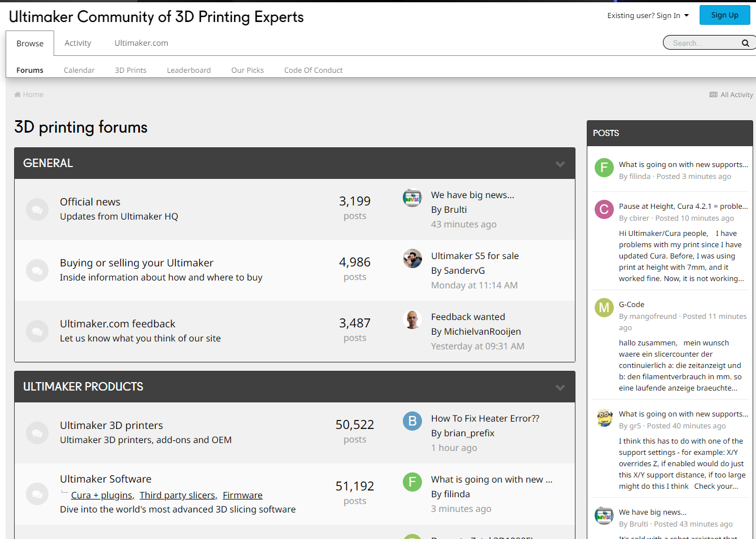Click the '43 minutes ago' timestamp in Official news
756x539 pixels.
click(x=464, y=224)
